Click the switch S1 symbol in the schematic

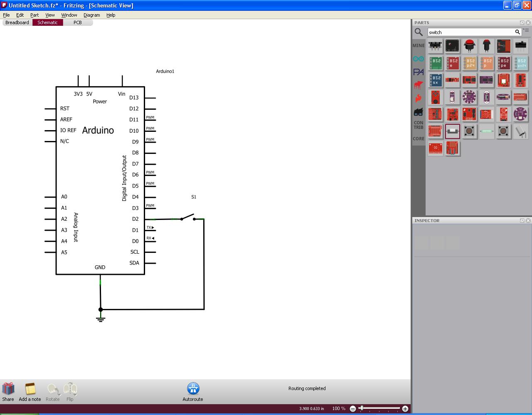(x=187, y=217)
